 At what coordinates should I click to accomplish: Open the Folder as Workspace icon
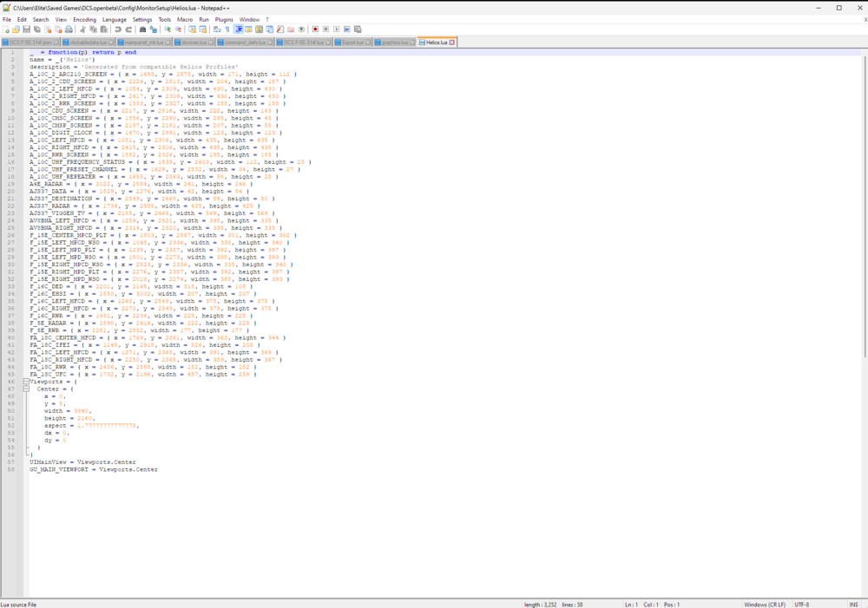point(291,29)
